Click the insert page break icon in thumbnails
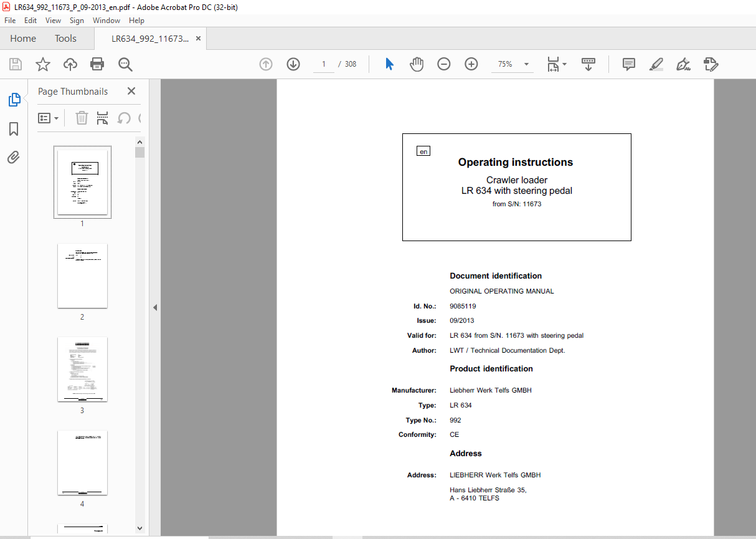This screenshot has width=756, height=539. (103, 118)
